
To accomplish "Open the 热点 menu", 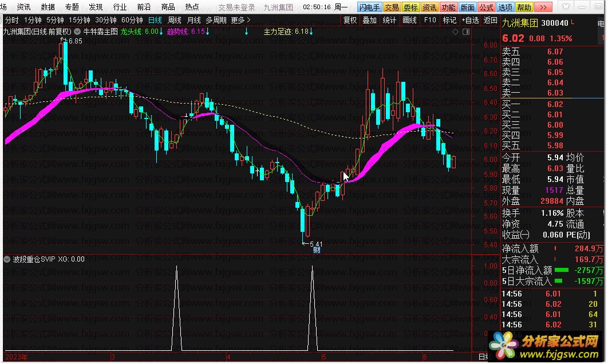I will coord(192,7).
